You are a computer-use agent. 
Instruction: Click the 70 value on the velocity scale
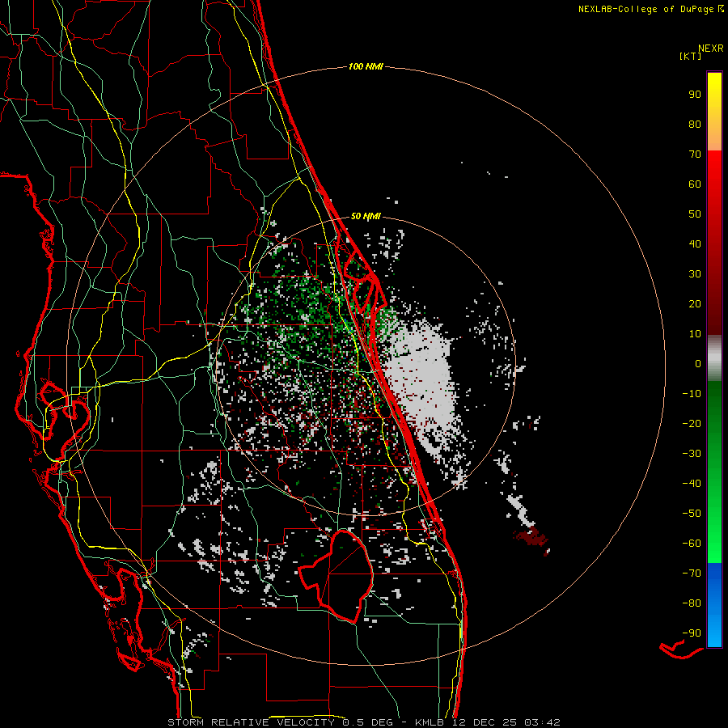[695, 154]
